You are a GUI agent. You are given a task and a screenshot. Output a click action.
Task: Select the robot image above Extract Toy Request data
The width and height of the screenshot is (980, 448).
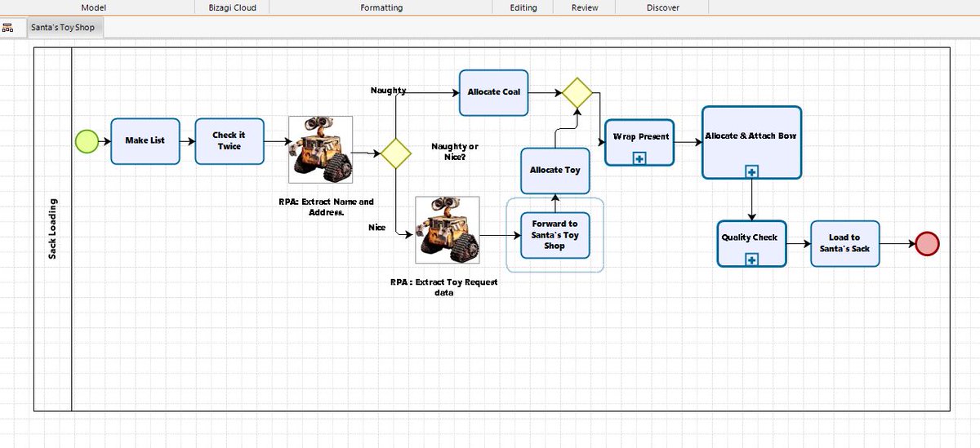pyautogui.click(x=447, y=229)
